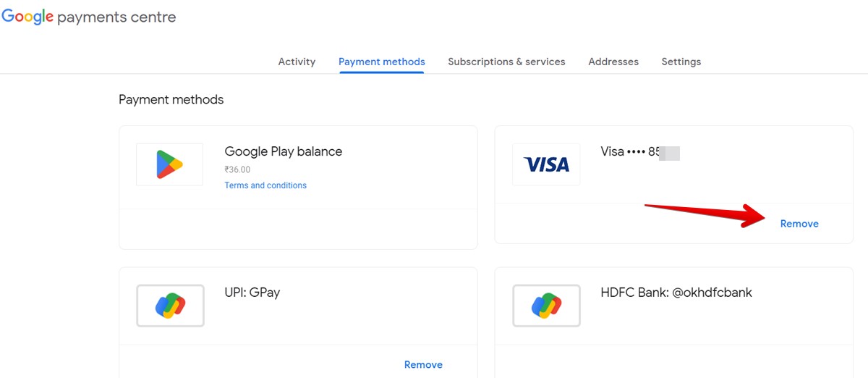The width and height of the screenshot is (868, 378).
Task: Click the Google Play balance logo icon
Action: point(169,164)
